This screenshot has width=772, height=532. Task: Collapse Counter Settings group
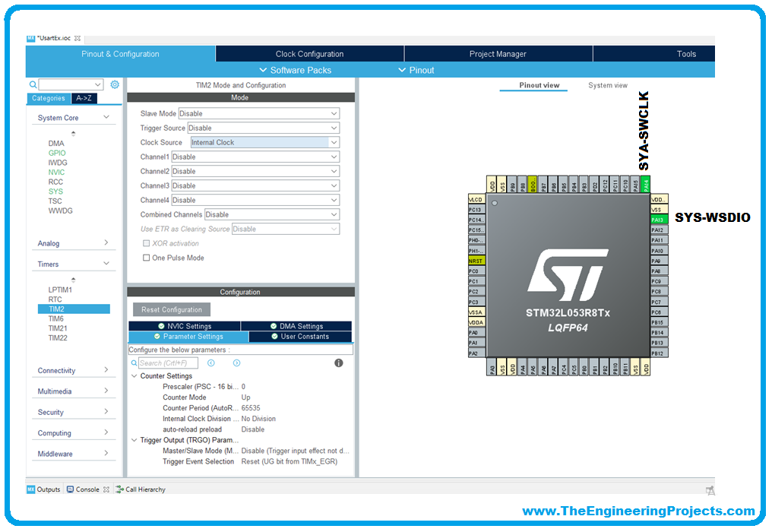(134, 376)
